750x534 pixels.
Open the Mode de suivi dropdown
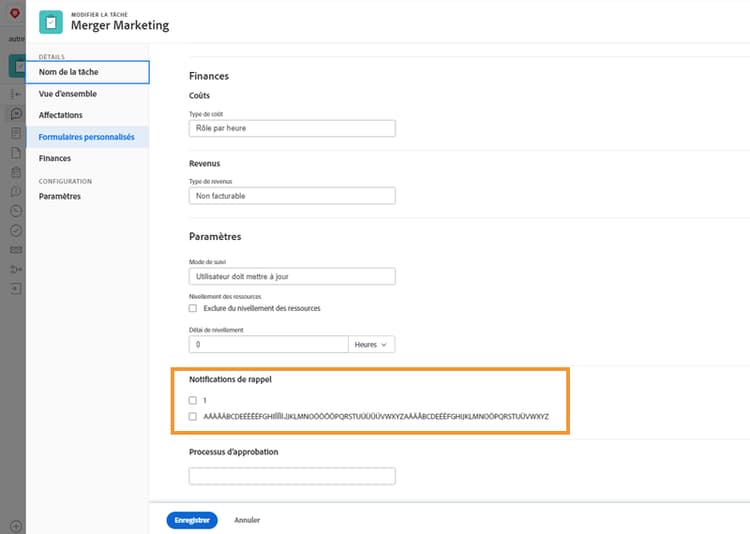pos(292,276)
